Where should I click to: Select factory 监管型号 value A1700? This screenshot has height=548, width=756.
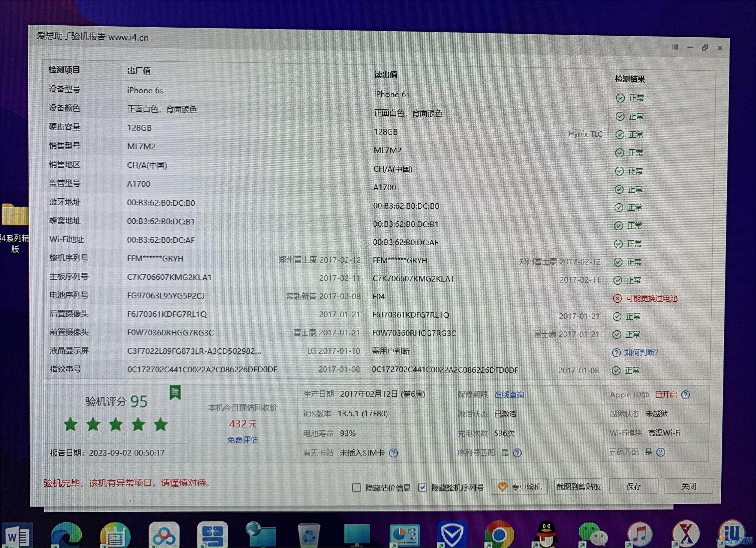(139, 184)
